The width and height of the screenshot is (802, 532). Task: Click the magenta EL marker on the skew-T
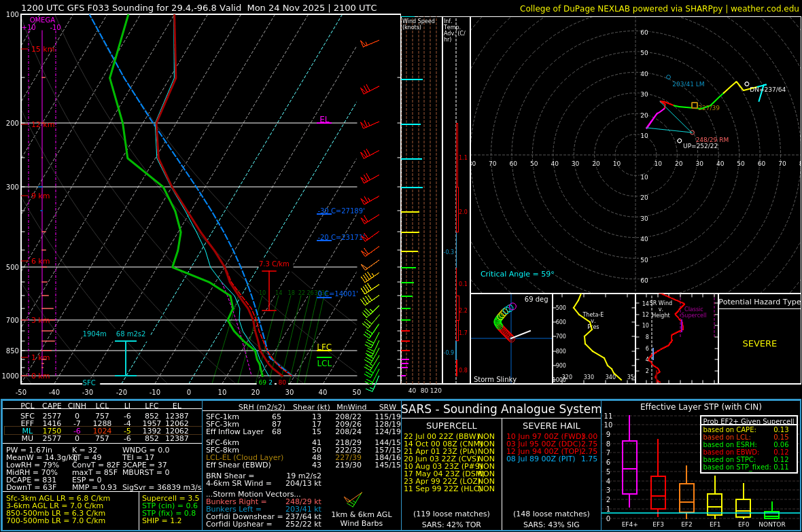324,120
